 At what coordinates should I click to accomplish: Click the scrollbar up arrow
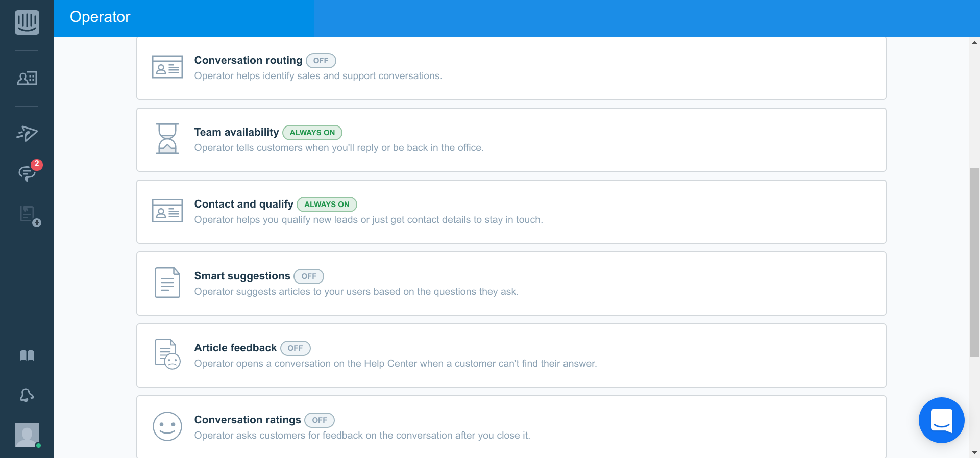pyautogui.click(x=974, y=43)
